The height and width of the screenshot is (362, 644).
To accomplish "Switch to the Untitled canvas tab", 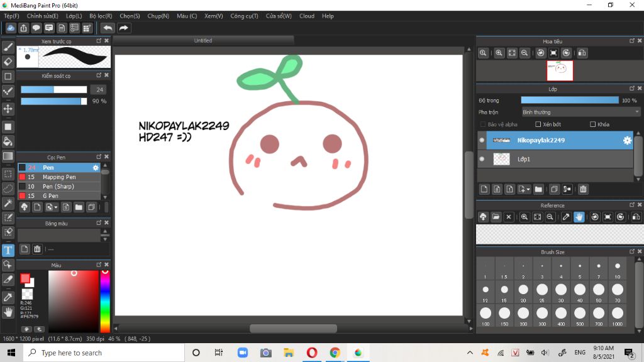I will tap(203, 41).
